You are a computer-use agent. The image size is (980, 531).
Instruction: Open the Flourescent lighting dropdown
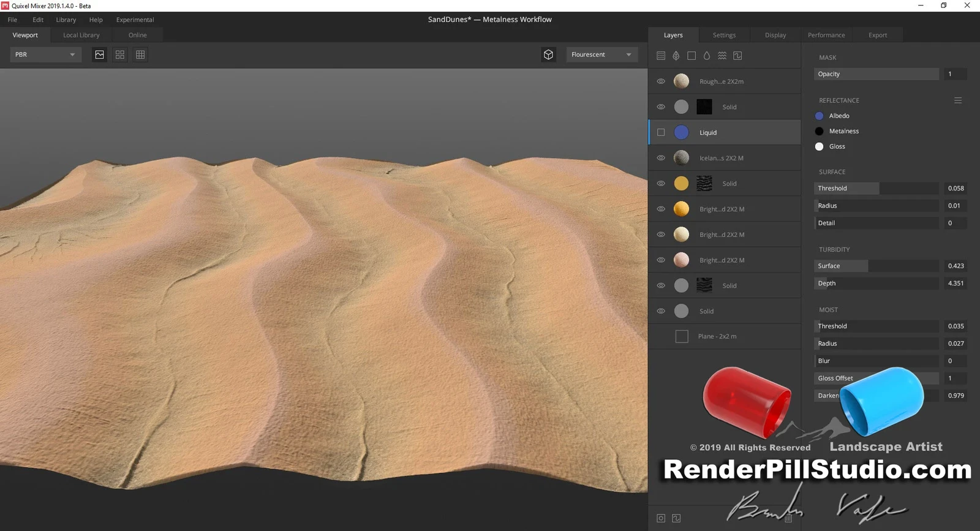601,55
